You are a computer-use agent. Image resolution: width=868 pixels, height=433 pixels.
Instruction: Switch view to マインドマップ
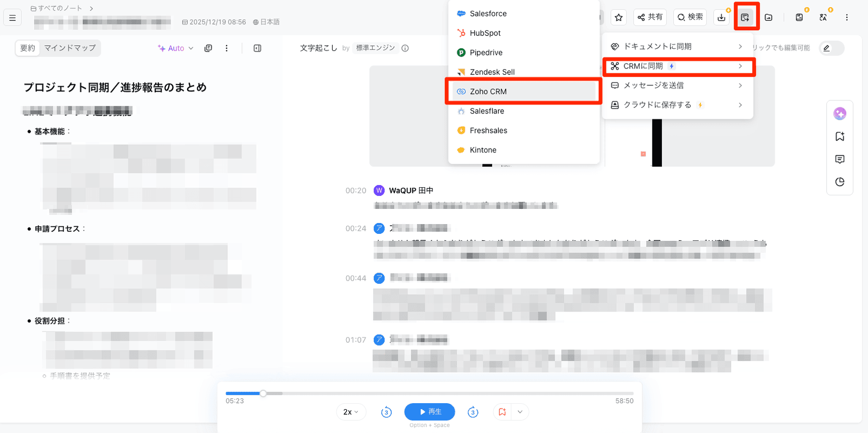70,48
